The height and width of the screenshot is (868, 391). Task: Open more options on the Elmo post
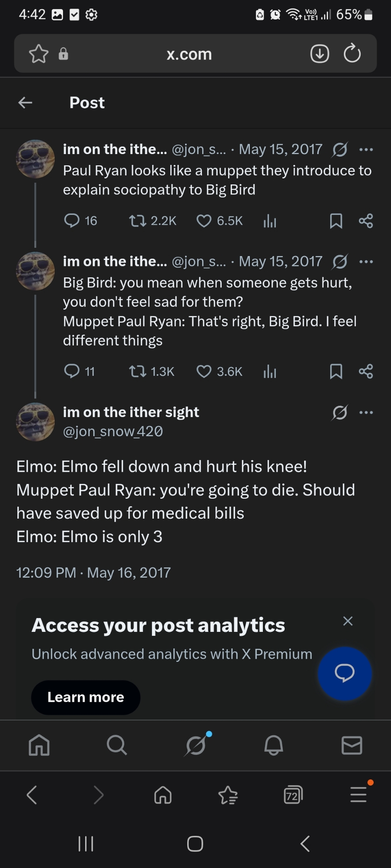(366, 413)
